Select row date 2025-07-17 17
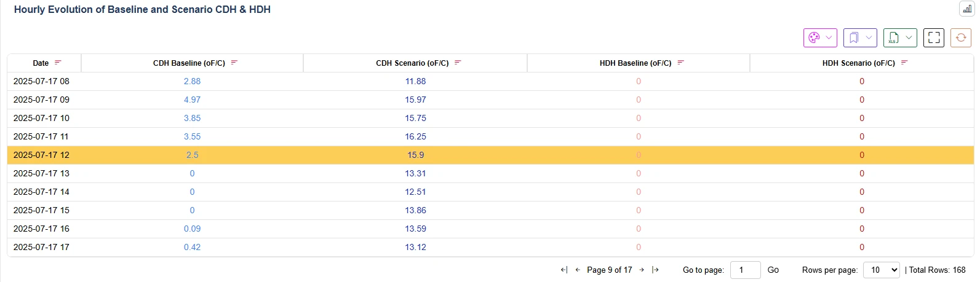980x282 pixels. (41, 247)
